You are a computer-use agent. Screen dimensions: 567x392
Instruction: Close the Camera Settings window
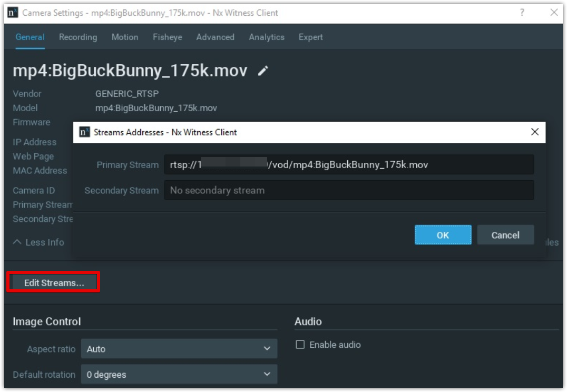point(554,13)
